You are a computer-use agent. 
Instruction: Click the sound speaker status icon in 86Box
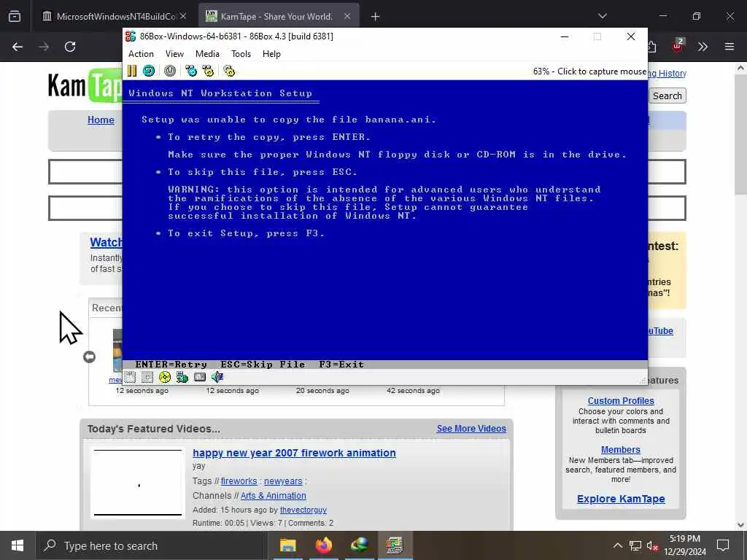pyautogui.click(x=217, y=377)
